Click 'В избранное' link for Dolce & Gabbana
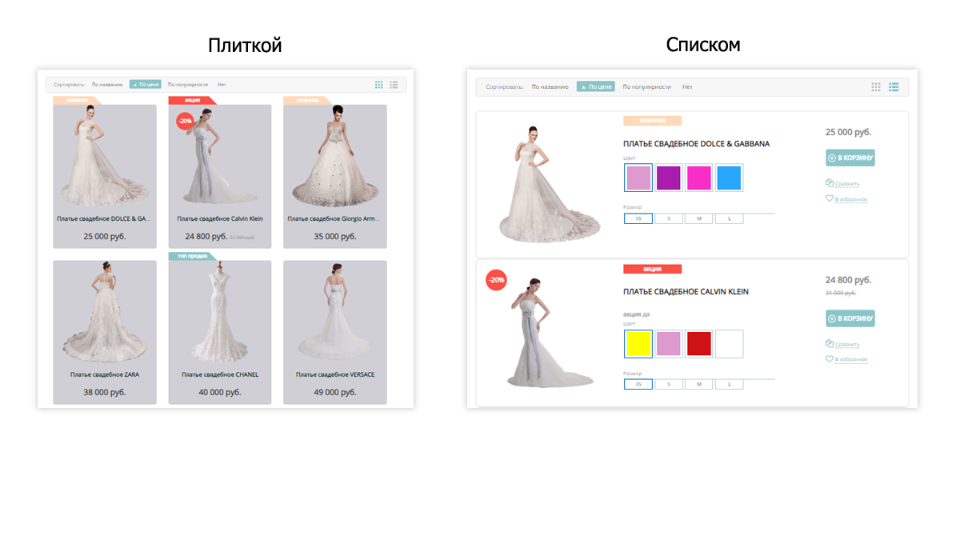Screen dimensions: 960x560 coord(851,199)
